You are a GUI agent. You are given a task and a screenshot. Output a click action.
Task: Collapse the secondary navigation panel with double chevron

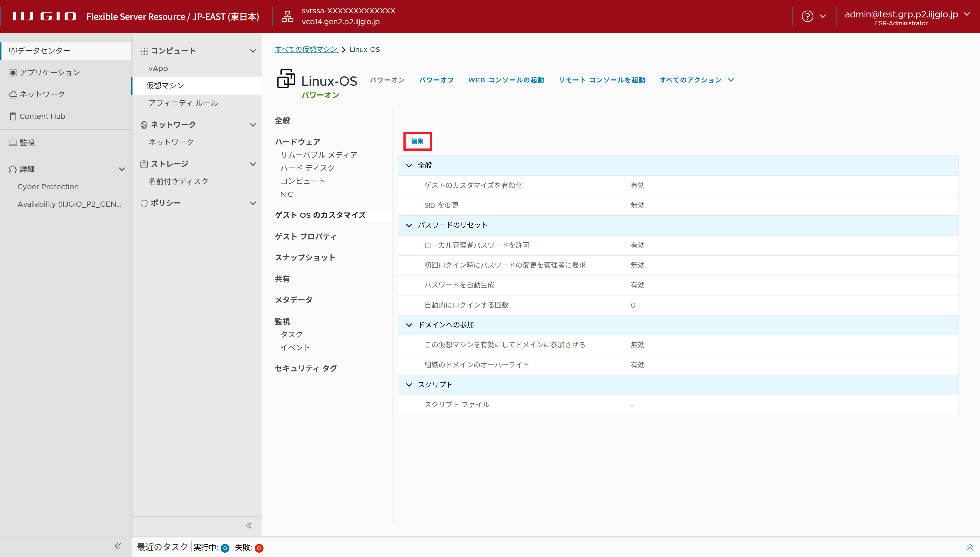click(x=249, y=525)
